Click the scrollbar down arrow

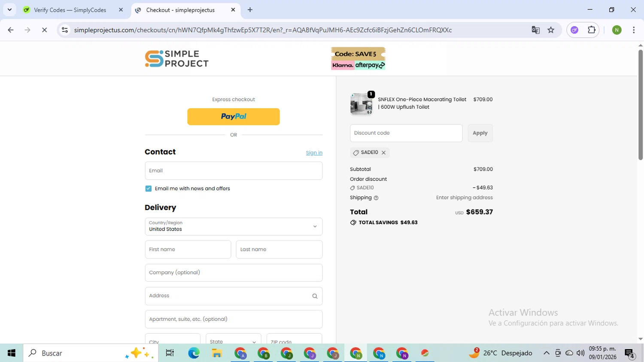[x=640, y=339]
